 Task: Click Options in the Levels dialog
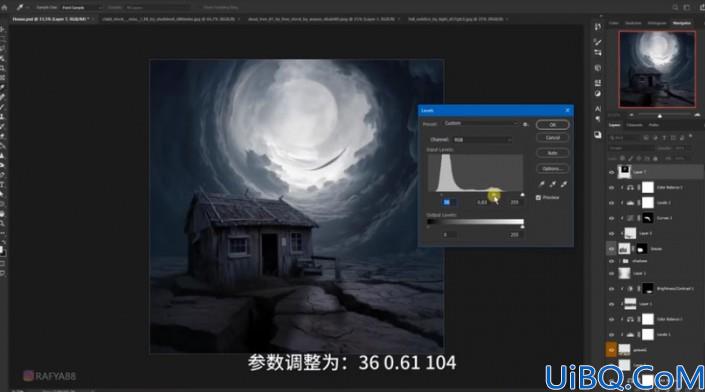point(552,169)
